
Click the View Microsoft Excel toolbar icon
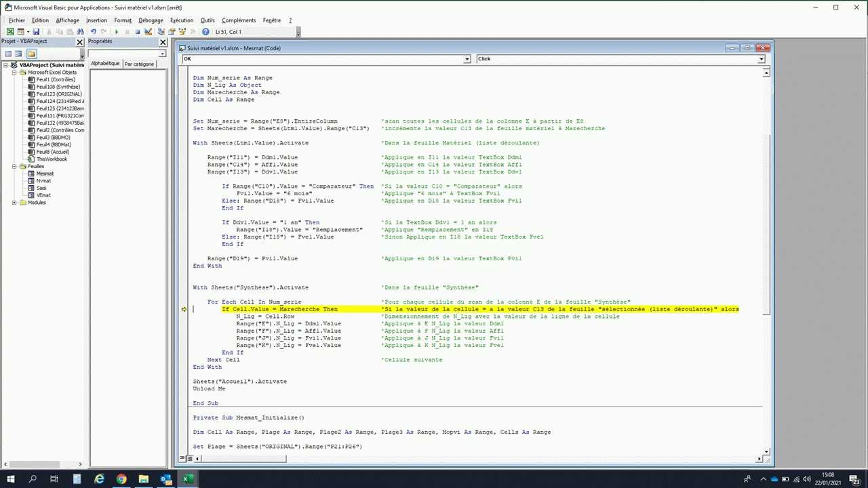pyautogui.click(x=10, y=32)
